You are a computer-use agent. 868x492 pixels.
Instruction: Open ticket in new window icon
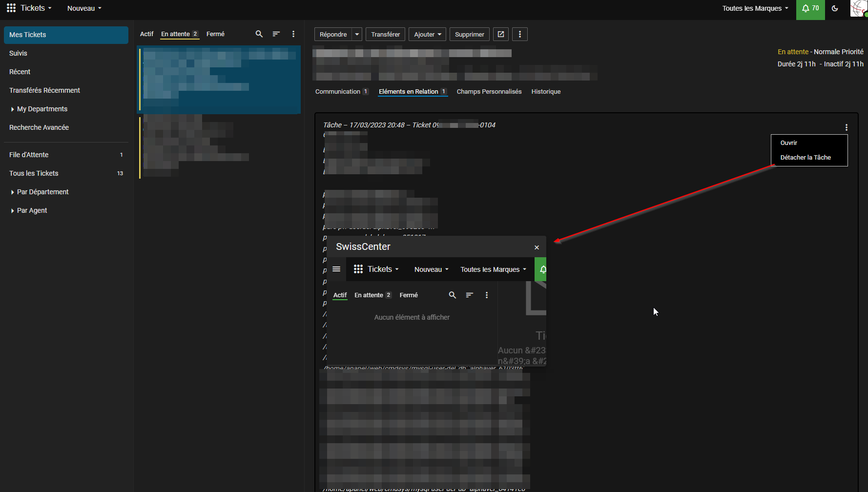click(501, 34)
